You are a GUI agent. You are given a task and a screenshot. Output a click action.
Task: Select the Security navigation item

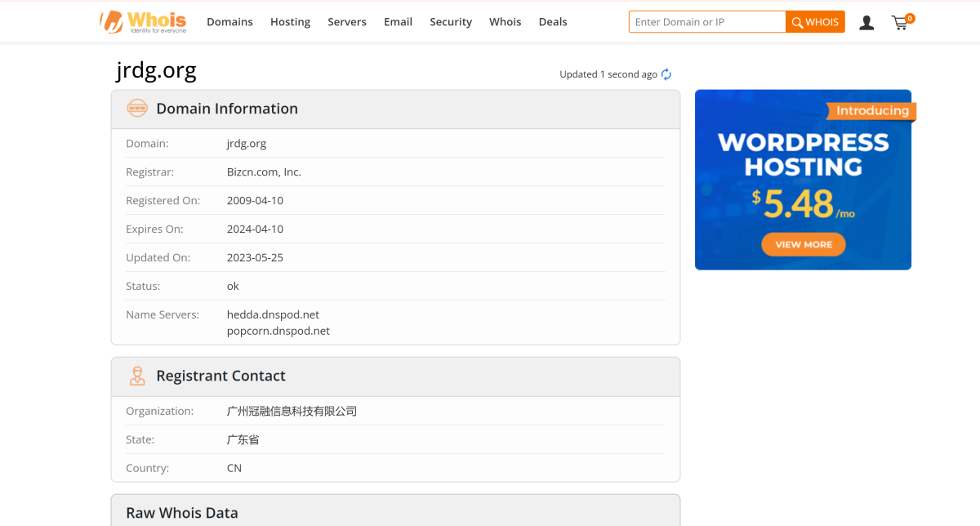[450, 22]
